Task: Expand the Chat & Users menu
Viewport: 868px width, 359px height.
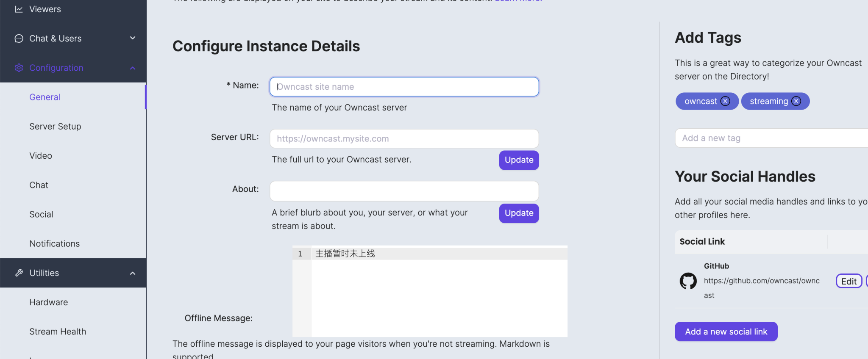Action: coord(133,39)
